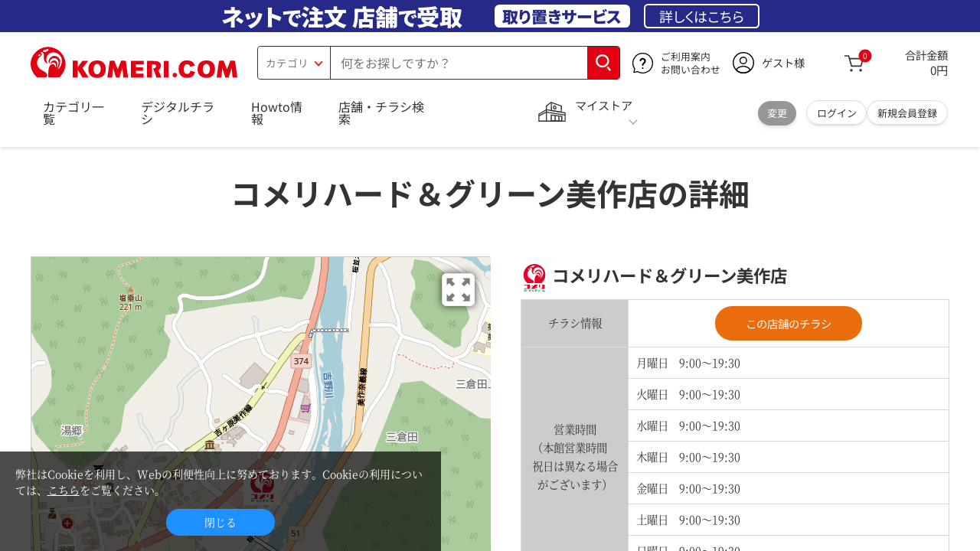Viewport: 980px width, 551px height.
Task: Click the My Store building icon
Action: (551, 112)
